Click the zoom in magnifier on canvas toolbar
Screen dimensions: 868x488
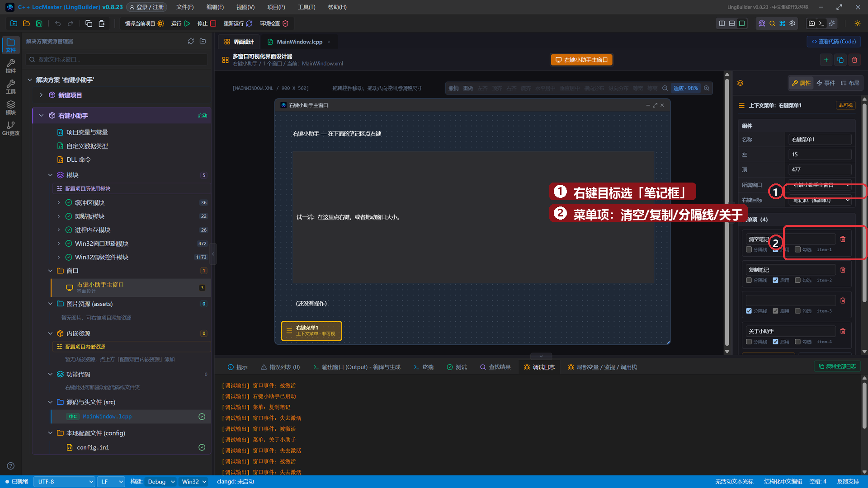coord(707,88)
